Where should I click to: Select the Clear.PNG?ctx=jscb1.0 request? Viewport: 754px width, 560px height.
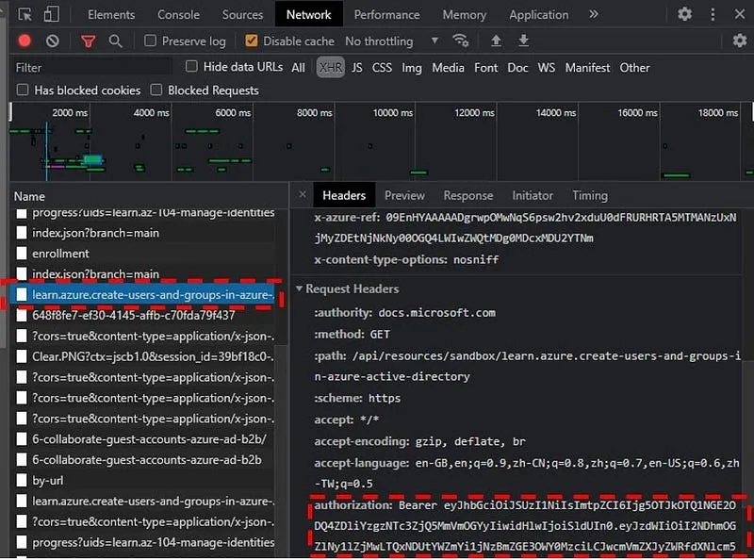coord(144,357)
